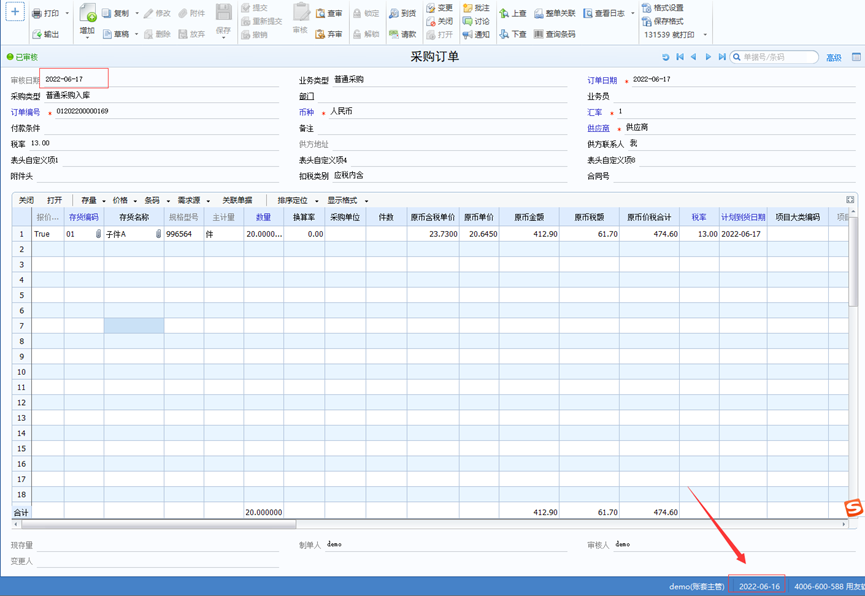Open the 打印 dropdown arrow
This screenshot has width=865, height=596.
tap(67, 13)
